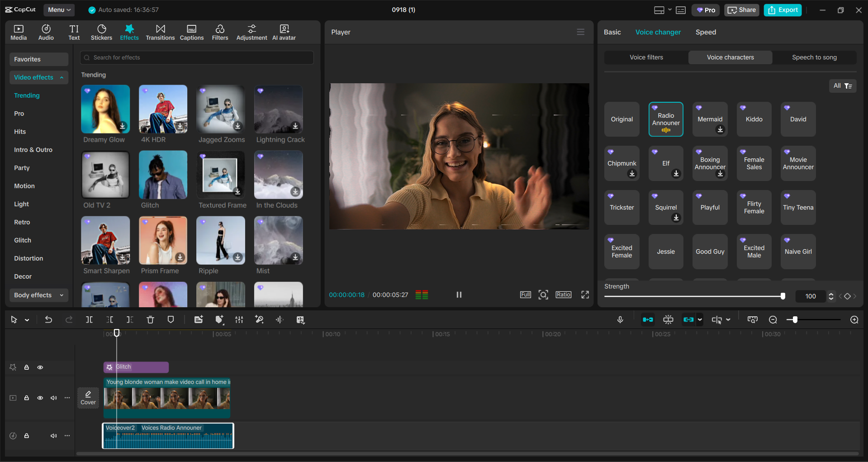Open the AI avatar panel

click(x=284, y=32)
